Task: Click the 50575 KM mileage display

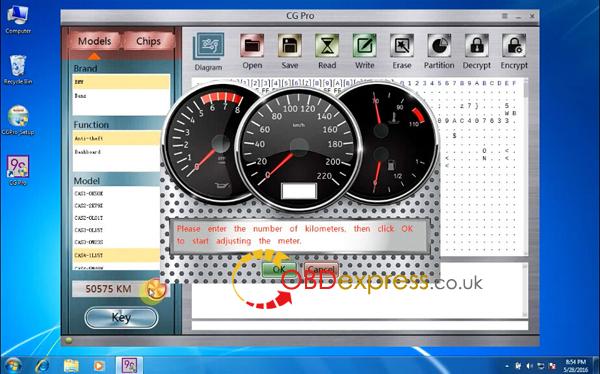Action: pos(108,289)
